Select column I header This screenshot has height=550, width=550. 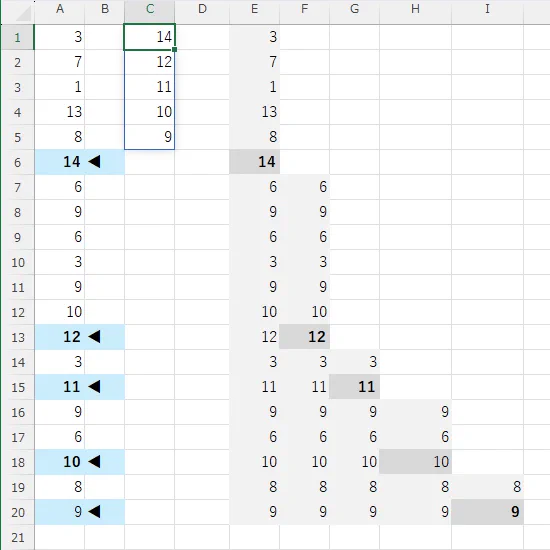(487, 9)
